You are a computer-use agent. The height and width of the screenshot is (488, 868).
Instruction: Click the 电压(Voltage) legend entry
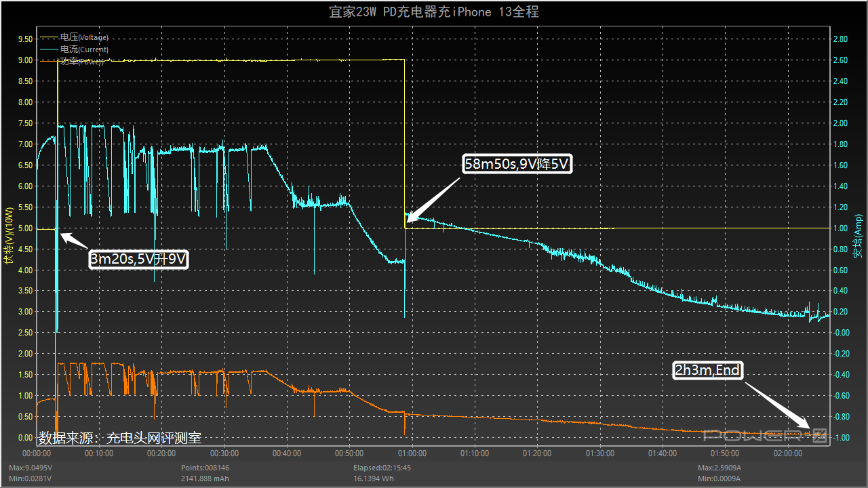[x=75, y=37]
